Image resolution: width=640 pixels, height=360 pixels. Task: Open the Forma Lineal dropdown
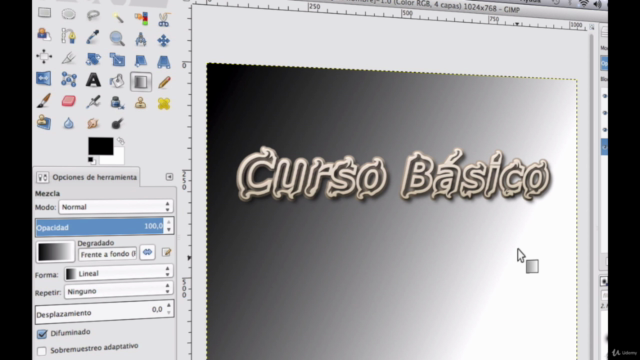coord(118,273)
